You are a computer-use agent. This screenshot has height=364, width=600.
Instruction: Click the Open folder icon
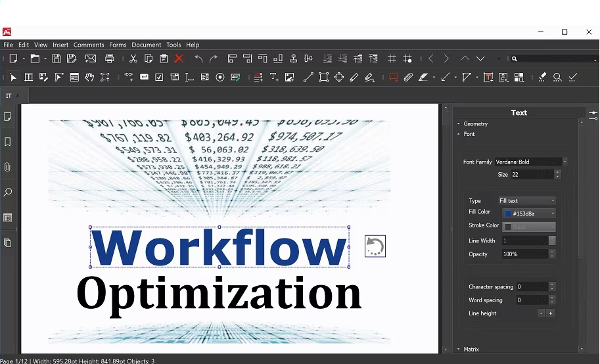click(x=35, y=58)
